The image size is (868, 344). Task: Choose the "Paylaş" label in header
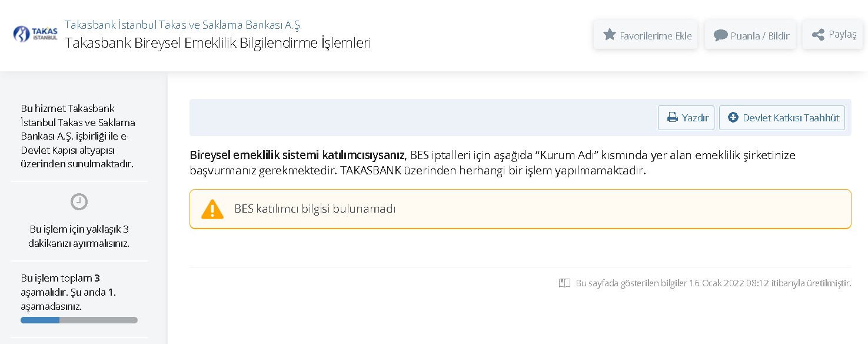[x=842, y=34]
